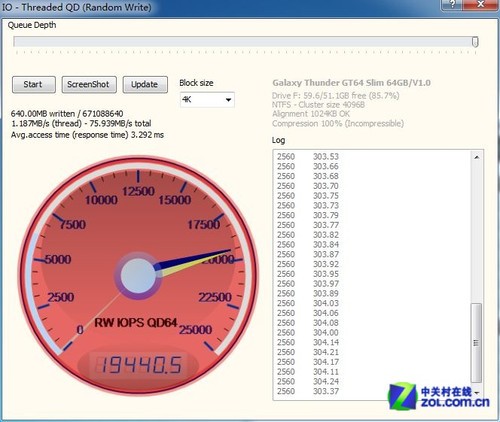
Task: Click the Avg.access time 3.292 ms line
Action: (87, 135)
